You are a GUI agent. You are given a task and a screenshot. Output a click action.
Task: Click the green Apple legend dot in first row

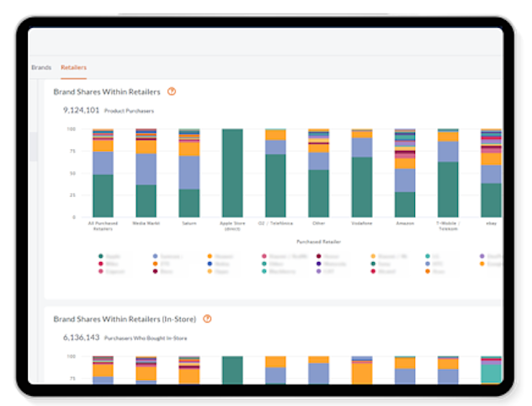coord(102,255)
